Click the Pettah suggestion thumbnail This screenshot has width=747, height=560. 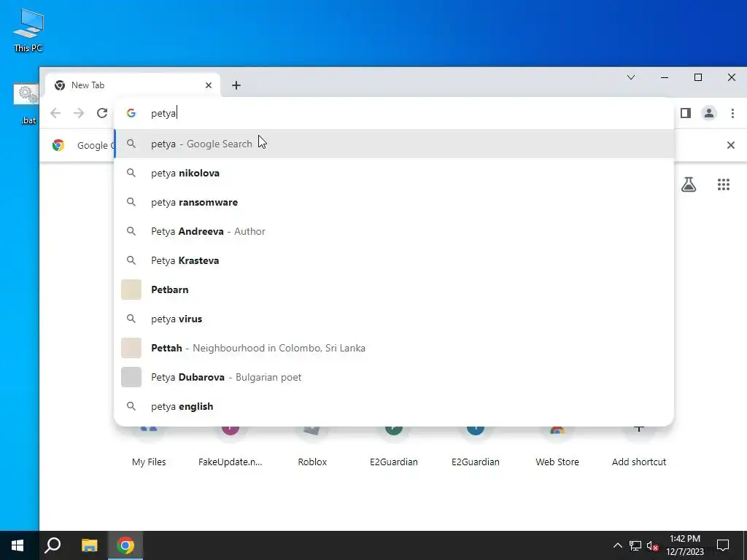click(x=131, y=348)
